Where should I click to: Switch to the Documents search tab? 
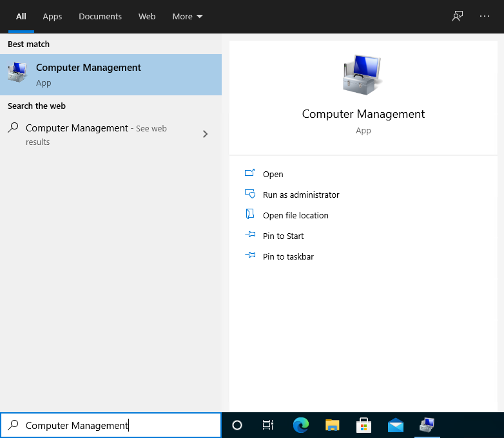(101, 16)
